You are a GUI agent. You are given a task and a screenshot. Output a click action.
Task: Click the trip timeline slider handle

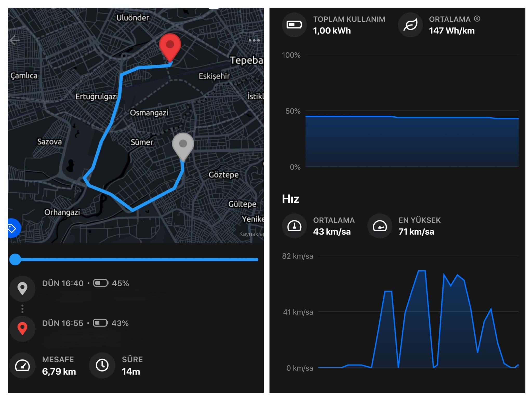tap(15, 259)
